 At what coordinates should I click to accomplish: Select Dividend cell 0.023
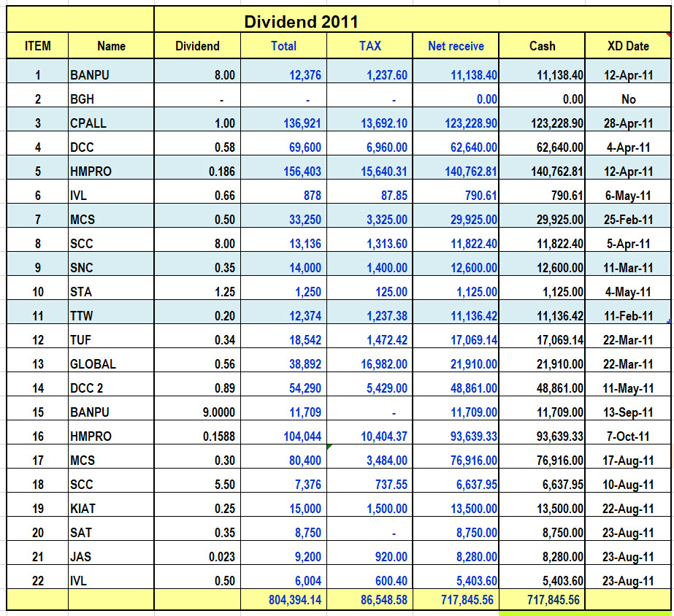point(197,553)
